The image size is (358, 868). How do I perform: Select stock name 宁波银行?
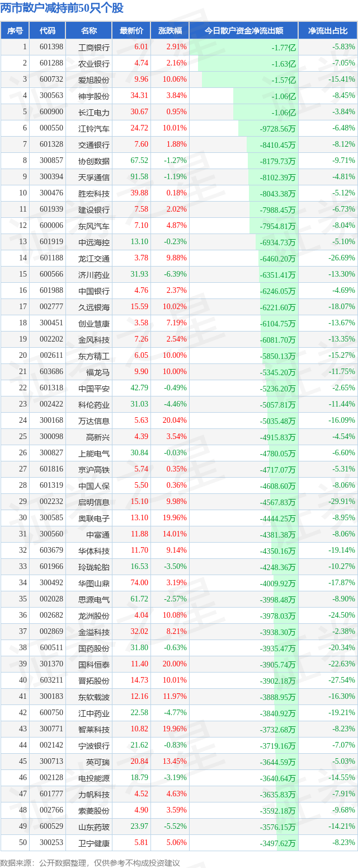click(x=94, y=746)
